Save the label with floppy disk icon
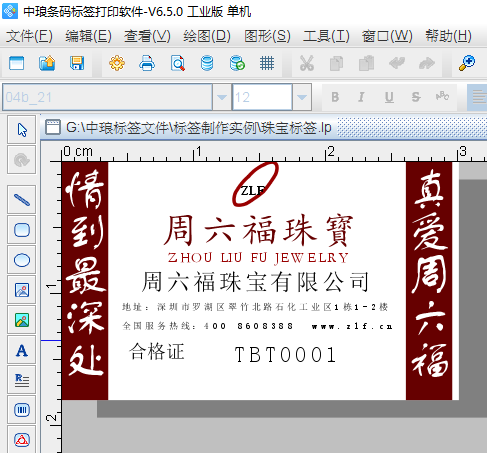The width and height of the screenshot is (487, 453). pos(77,63)
